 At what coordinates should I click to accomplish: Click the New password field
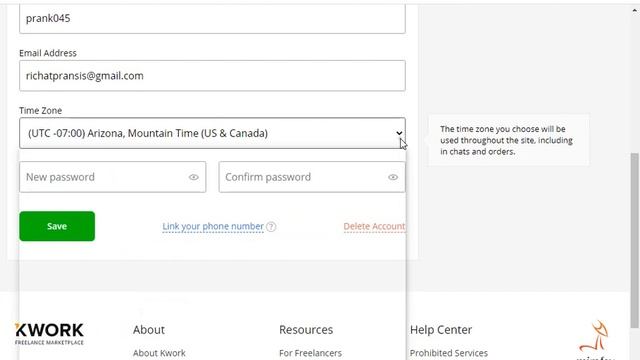(113, 177)
